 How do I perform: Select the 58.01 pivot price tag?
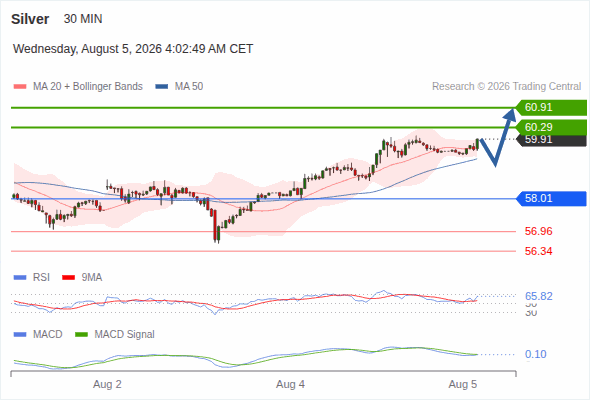551,198
